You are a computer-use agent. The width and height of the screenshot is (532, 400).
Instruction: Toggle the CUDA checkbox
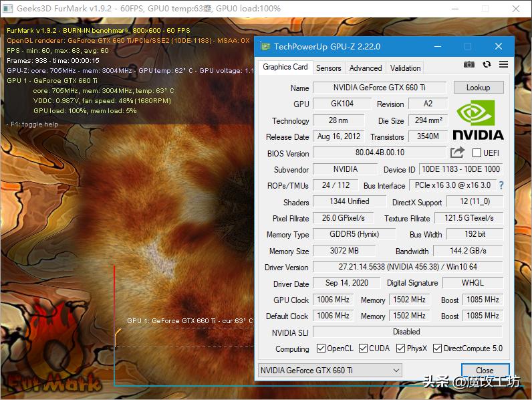(x=364, y=348)
